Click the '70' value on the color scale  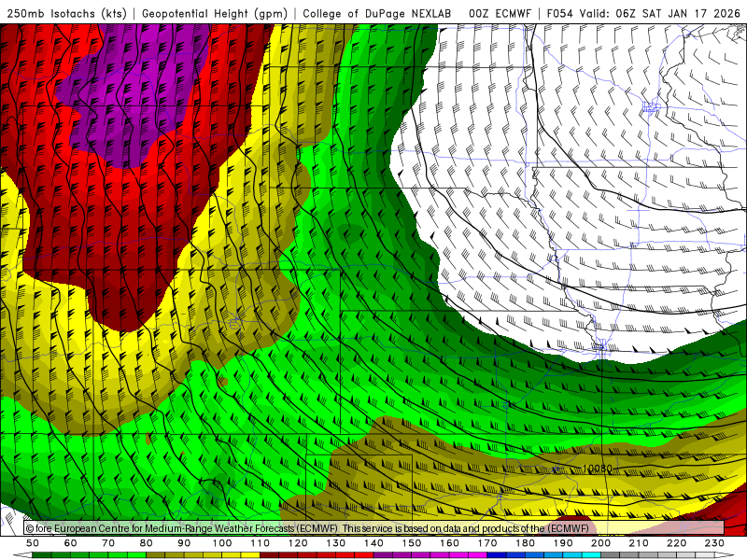[x=108, y=543]
